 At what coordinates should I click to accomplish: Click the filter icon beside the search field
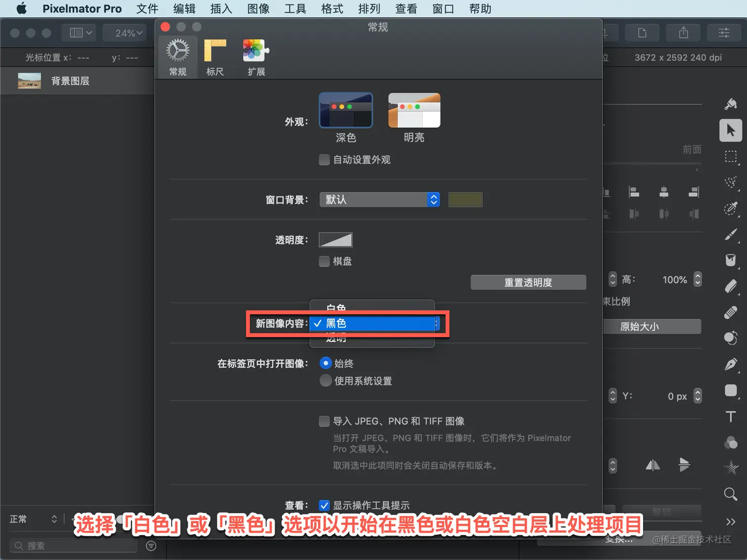151,546
